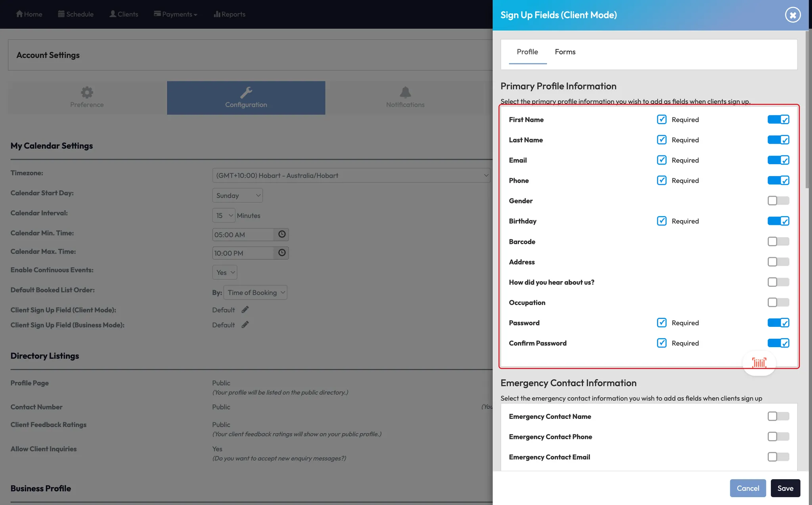Screen dimensions: 812x505
Task: Uncheck Required checkbox for Birthday
Action: tap(661, 221)
